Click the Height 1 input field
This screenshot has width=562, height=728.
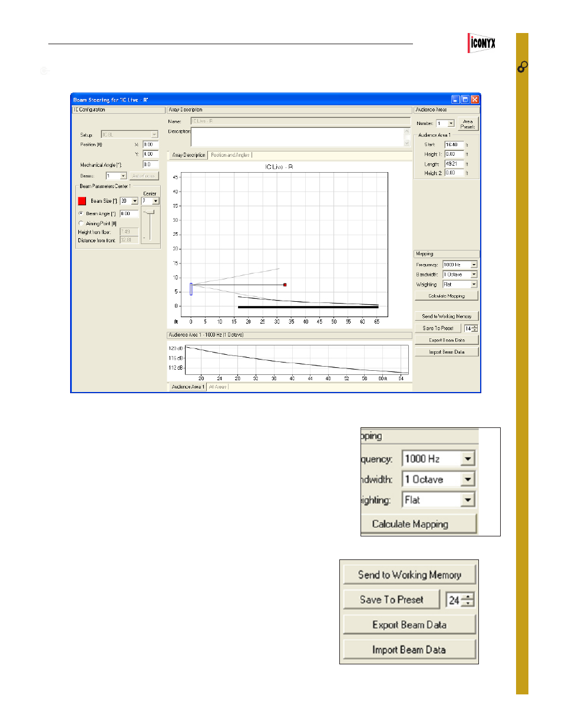(454, 154)
